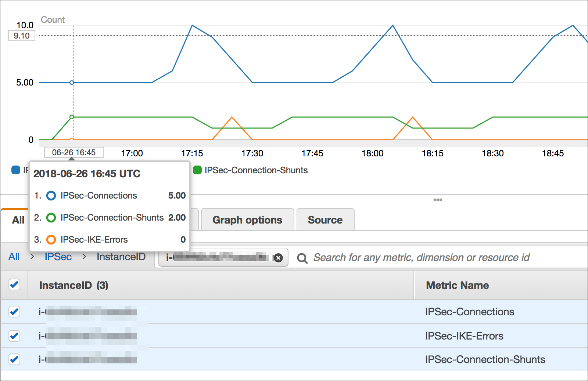
Task: Uncheck the select-all checkbox in the table header
Action: [14, 285]
